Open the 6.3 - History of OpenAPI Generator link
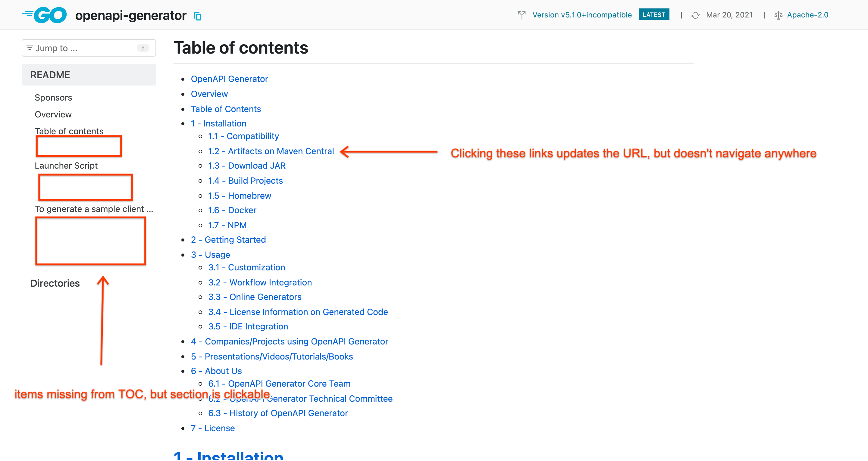 coord(278,413)
